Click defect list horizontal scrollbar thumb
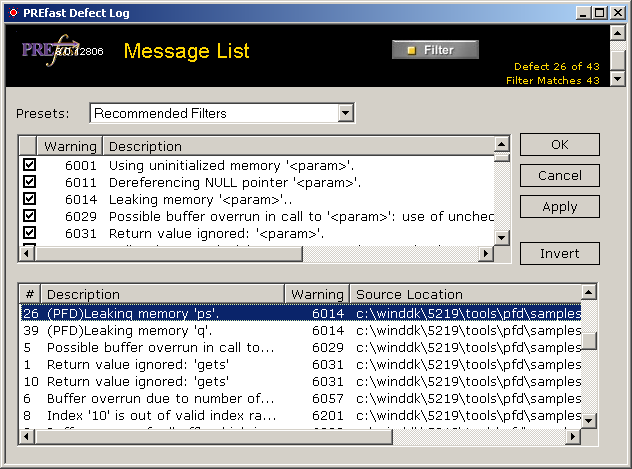632x469 pixels. coord(214,436)
